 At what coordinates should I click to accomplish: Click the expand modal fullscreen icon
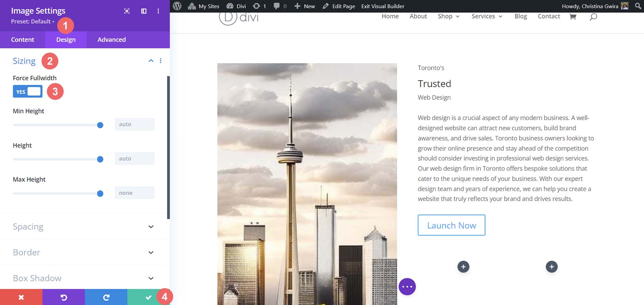point(127,11)
